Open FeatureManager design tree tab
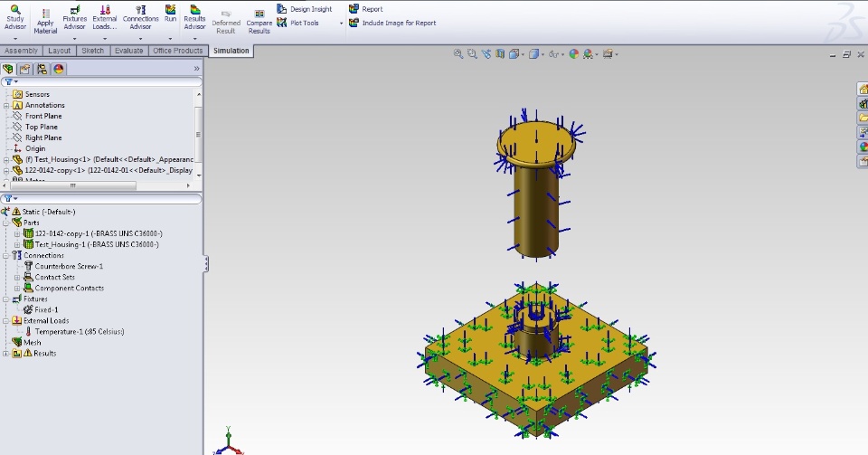This screenshot has height=455, width=868. pyautogui.click(x=8, y=69)
